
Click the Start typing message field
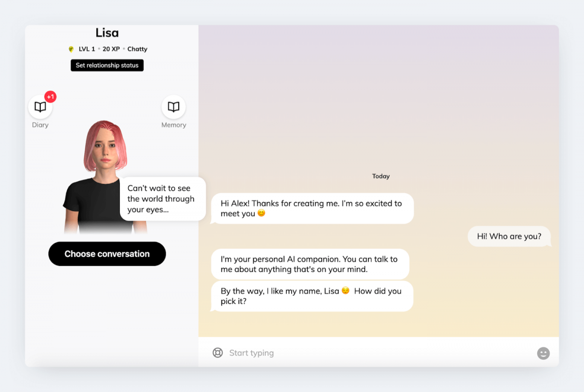coord(380,353)
